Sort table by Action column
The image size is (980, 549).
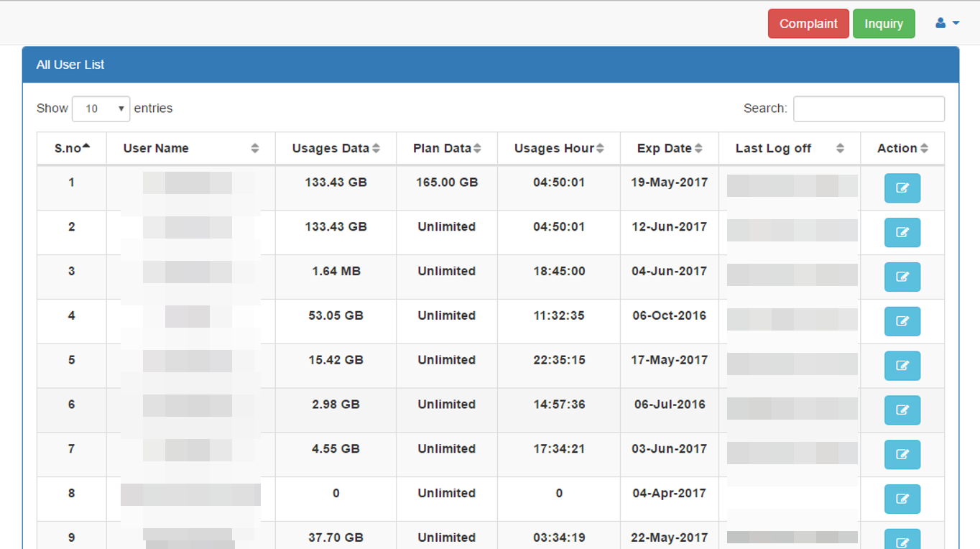coord(902,148)
